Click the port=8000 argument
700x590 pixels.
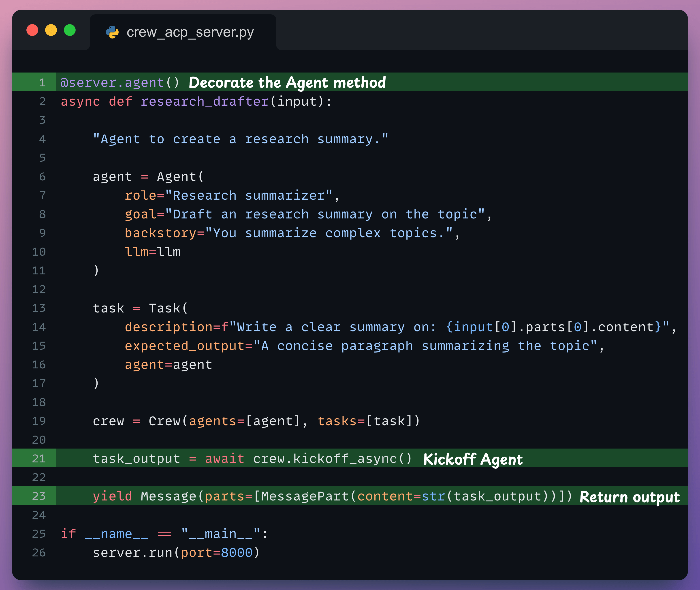(216, 553)
